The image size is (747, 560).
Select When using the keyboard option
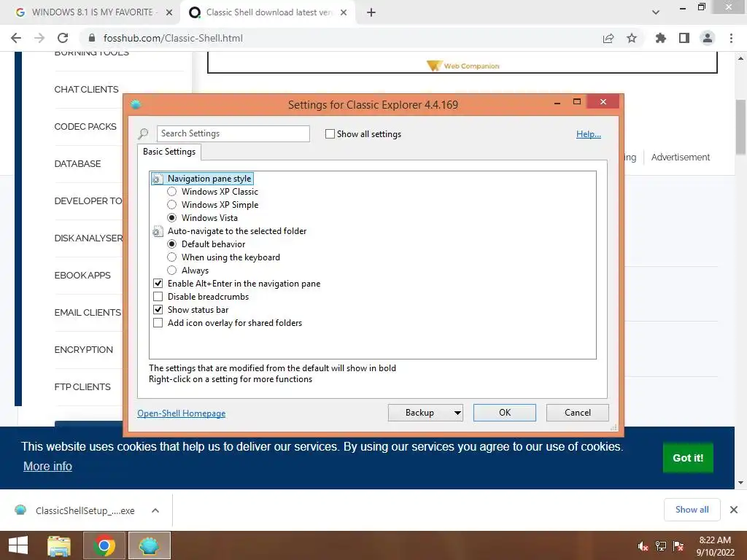(x=172, y=257)
